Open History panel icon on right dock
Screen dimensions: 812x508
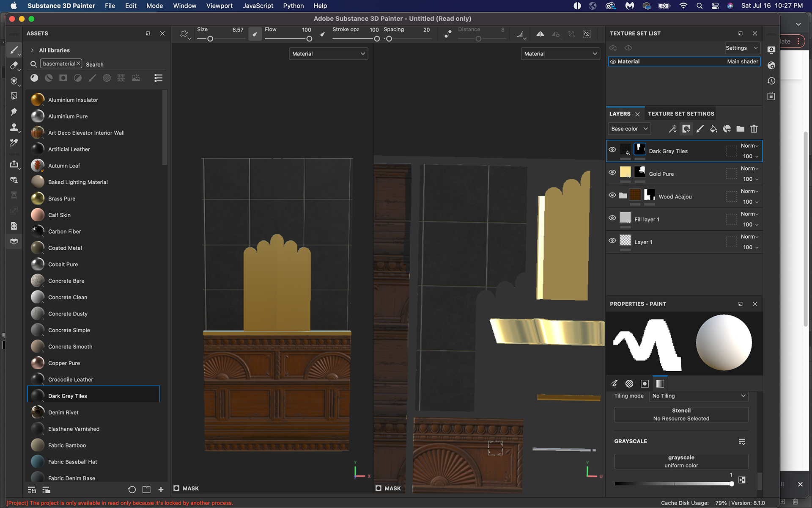771,81
